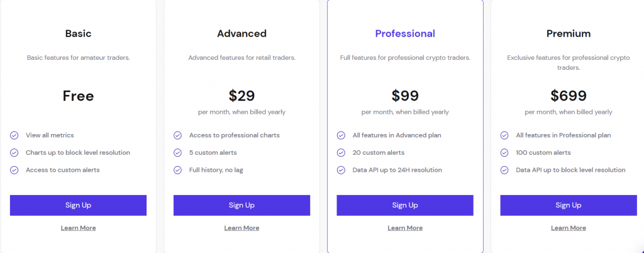The image size is (644, 253).
Task: Click checkmark icon beside Access to professional charts
Action: [177, 135]
